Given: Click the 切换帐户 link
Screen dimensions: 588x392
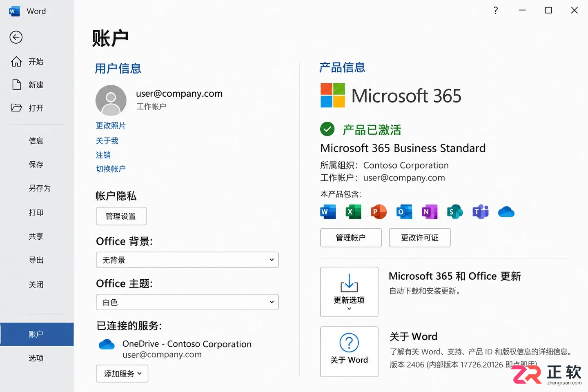Looking at the screenshot, I should [111, 169].
